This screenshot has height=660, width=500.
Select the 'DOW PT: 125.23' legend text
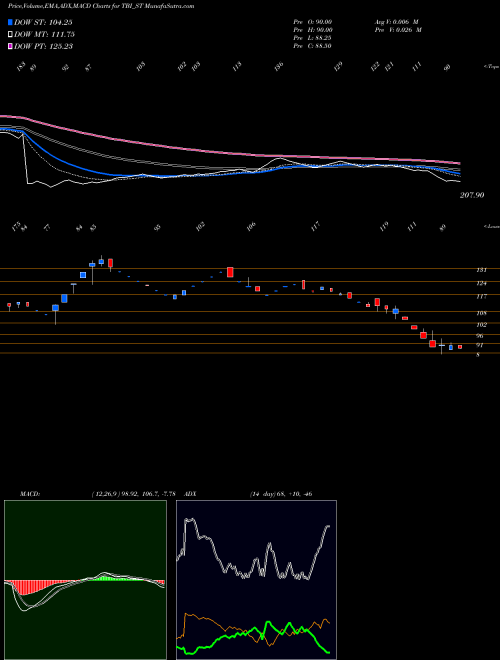(x=43, y=46)
